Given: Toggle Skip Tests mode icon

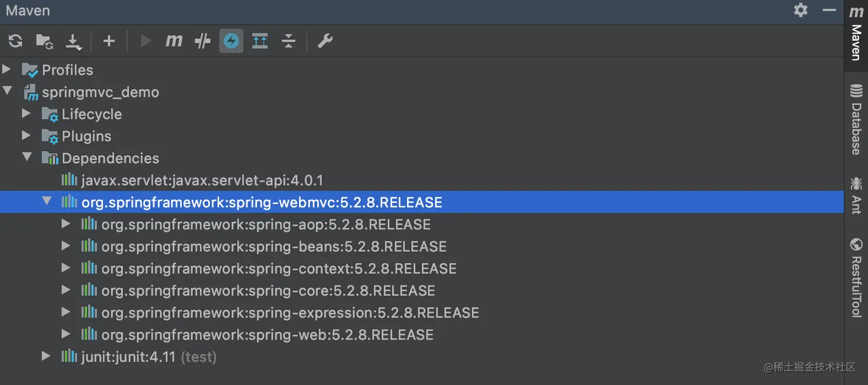Looking at the screenshot, I should coord(202,41).
